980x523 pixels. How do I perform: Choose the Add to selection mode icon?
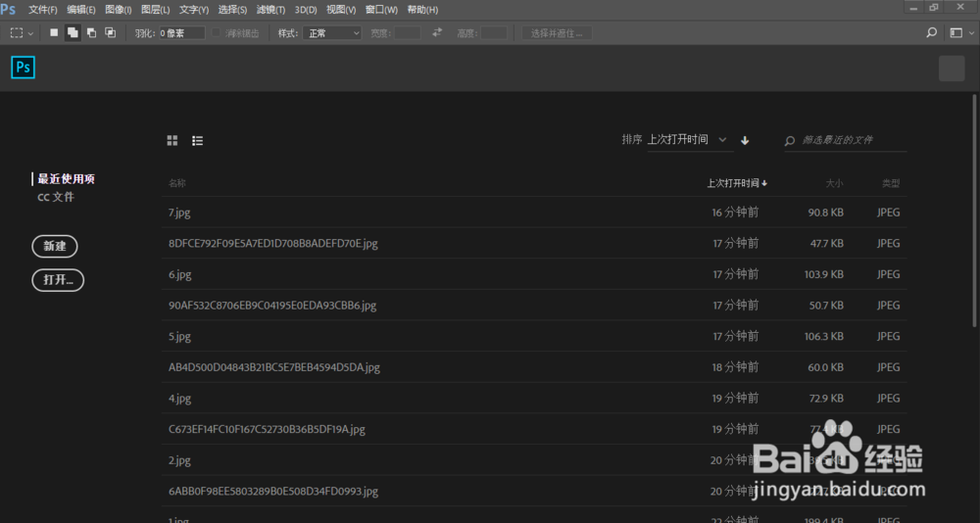[x=73, y=33]
